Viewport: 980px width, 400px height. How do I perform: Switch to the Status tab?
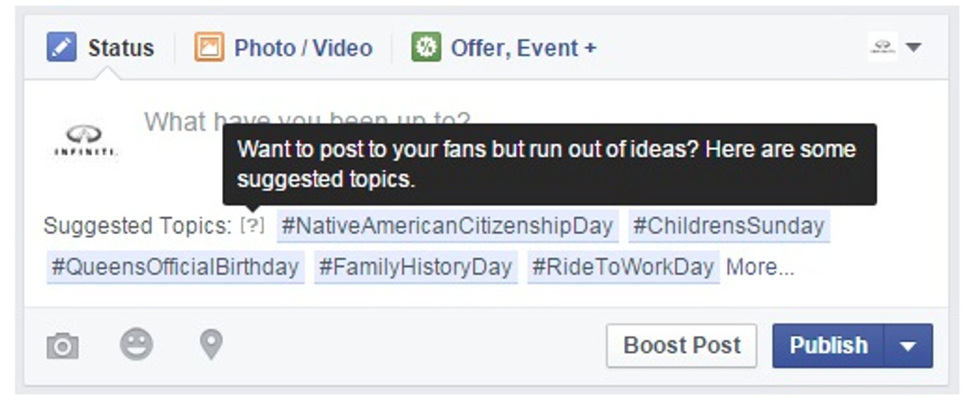point(121,48)
